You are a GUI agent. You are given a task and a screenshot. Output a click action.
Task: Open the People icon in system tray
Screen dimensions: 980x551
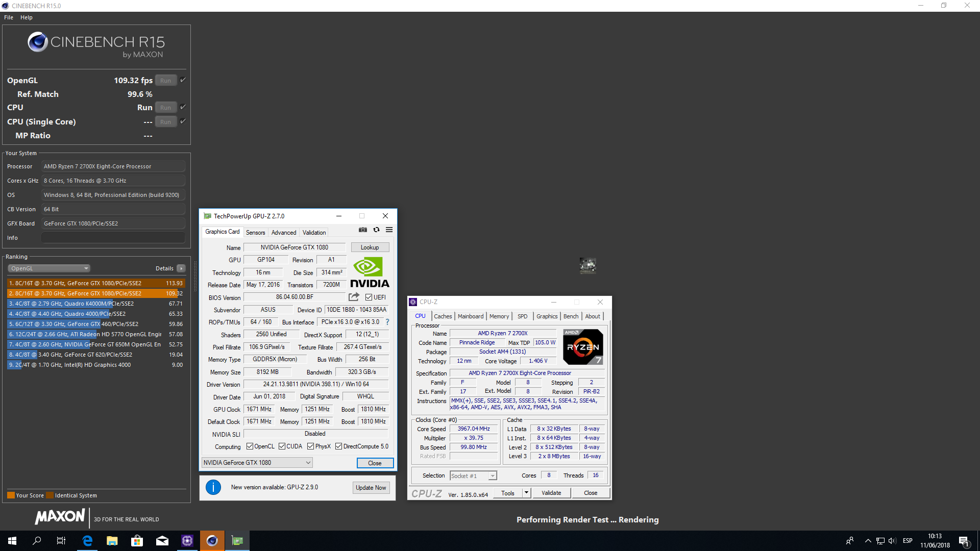(x=850, y=541)
